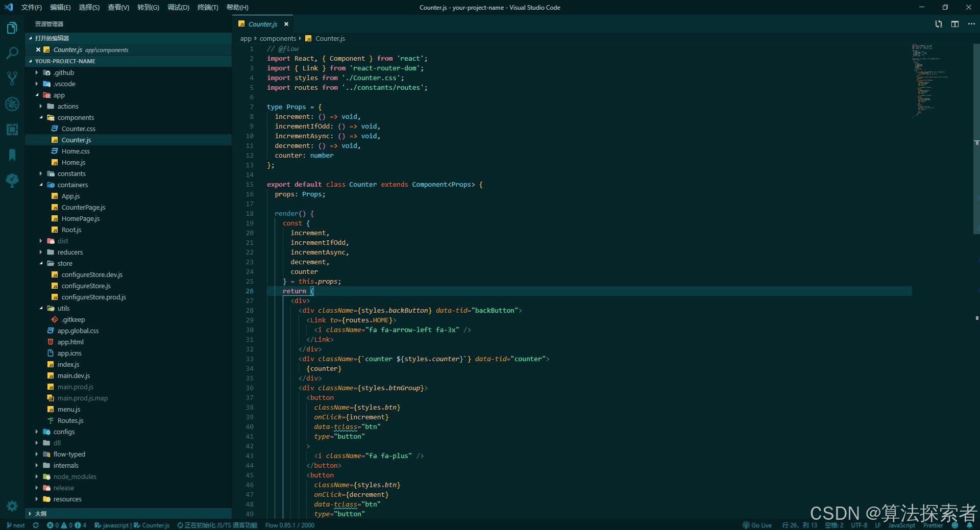Viewport: 980px width, 530px height.
Task: Expand the node_modules folder
Action: click(x=128, y=476)
